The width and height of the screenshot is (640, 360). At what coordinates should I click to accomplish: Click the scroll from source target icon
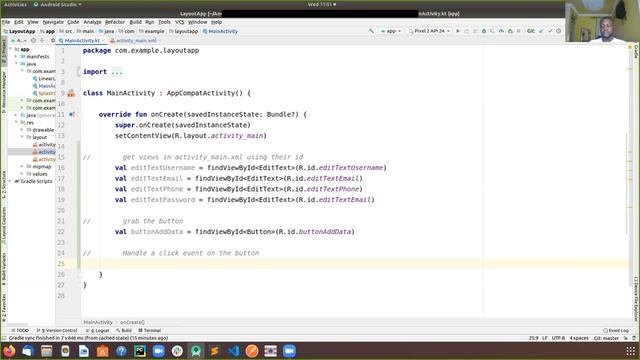click(x=33, y=41)
